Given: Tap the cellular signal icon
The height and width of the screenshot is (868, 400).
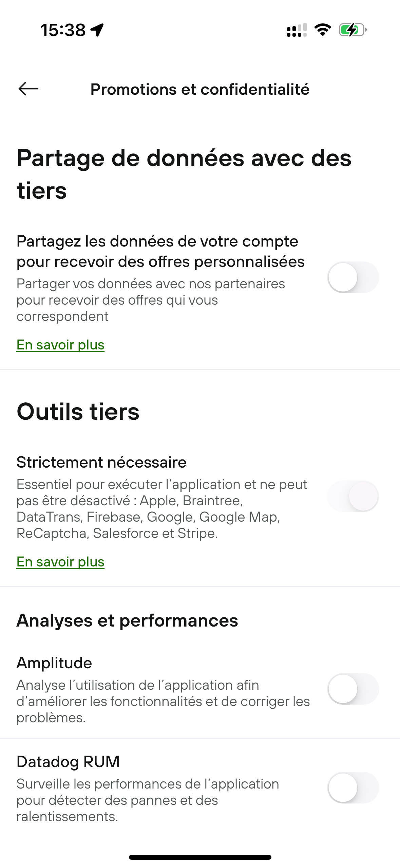Looking at the screenshot, I should pyautogui.click(x=297, y=30).
